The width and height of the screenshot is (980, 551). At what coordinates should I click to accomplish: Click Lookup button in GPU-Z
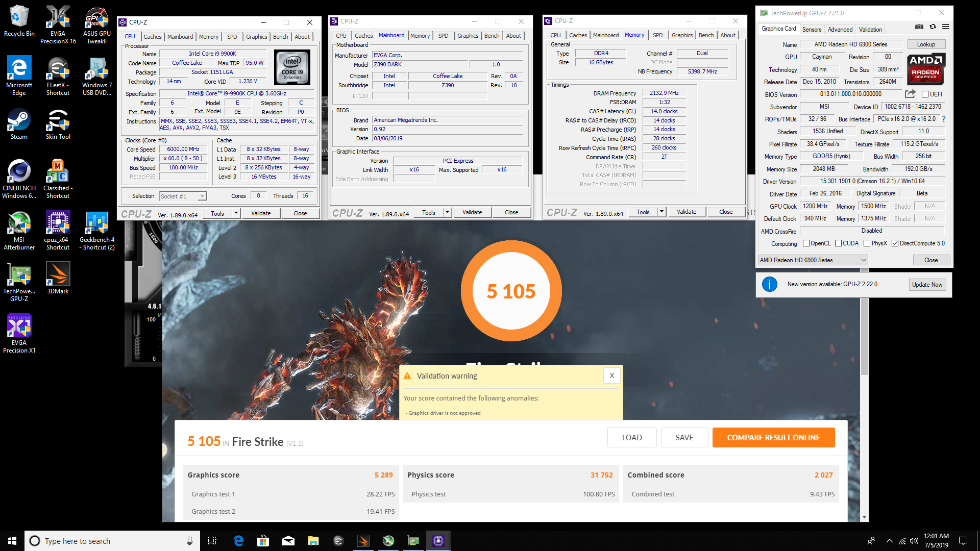click(926, 44)
